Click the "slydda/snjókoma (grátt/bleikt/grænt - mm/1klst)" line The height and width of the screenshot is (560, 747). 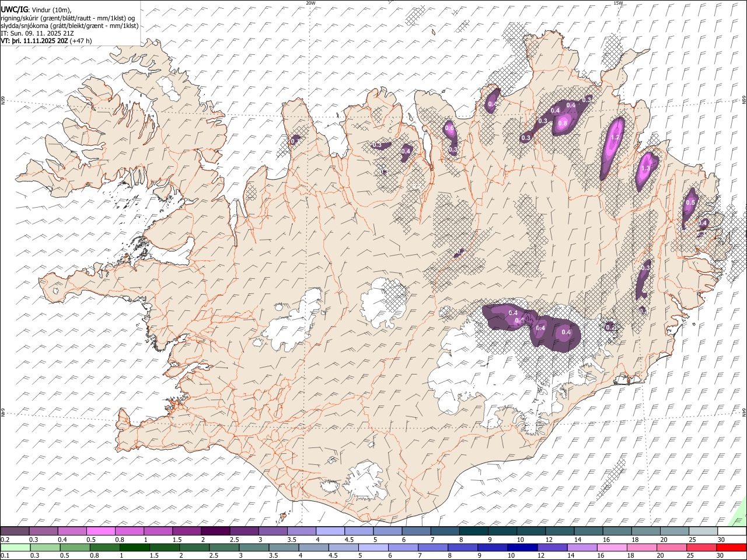pyautogui.click(x=69, y=26)
